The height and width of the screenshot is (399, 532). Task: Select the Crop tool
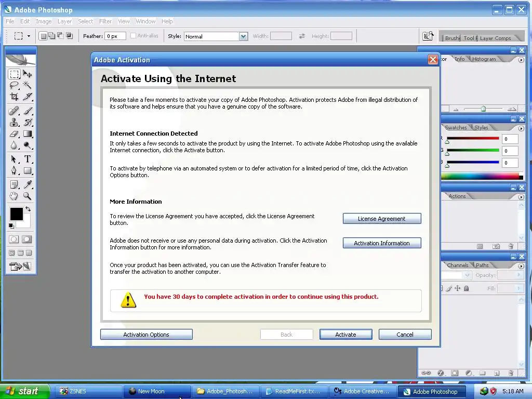point(14,96)
